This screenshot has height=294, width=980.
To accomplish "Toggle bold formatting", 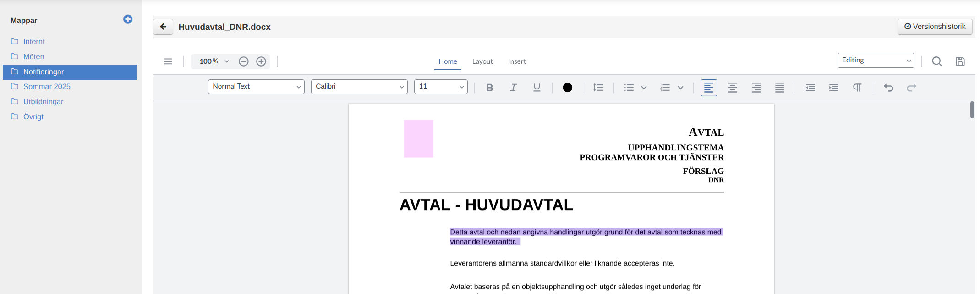I will coord(489,88).
